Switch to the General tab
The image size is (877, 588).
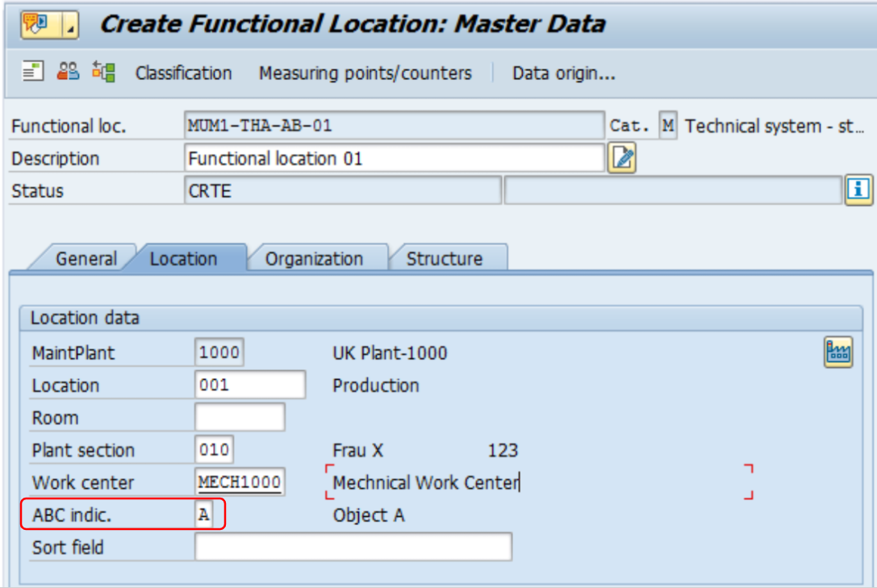86,259
